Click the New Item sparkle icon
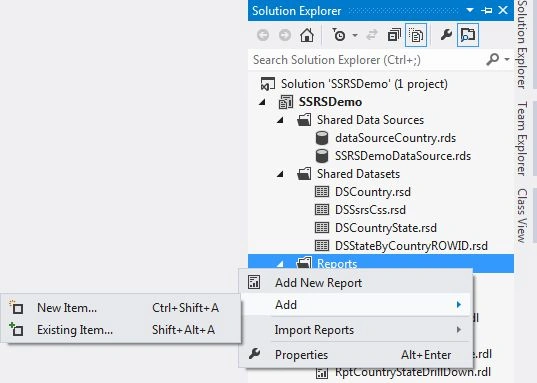 16,307
